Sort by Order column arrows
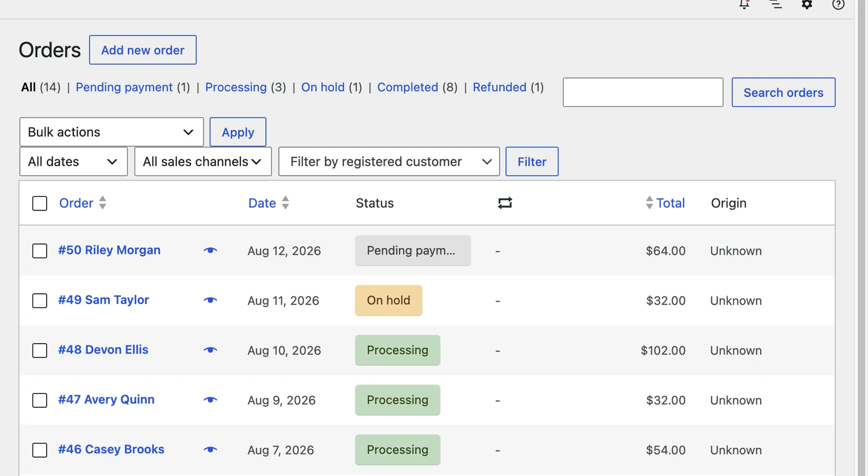Image resolution: width=868 pixels, height=476 pixels. (x=103, y=203)
